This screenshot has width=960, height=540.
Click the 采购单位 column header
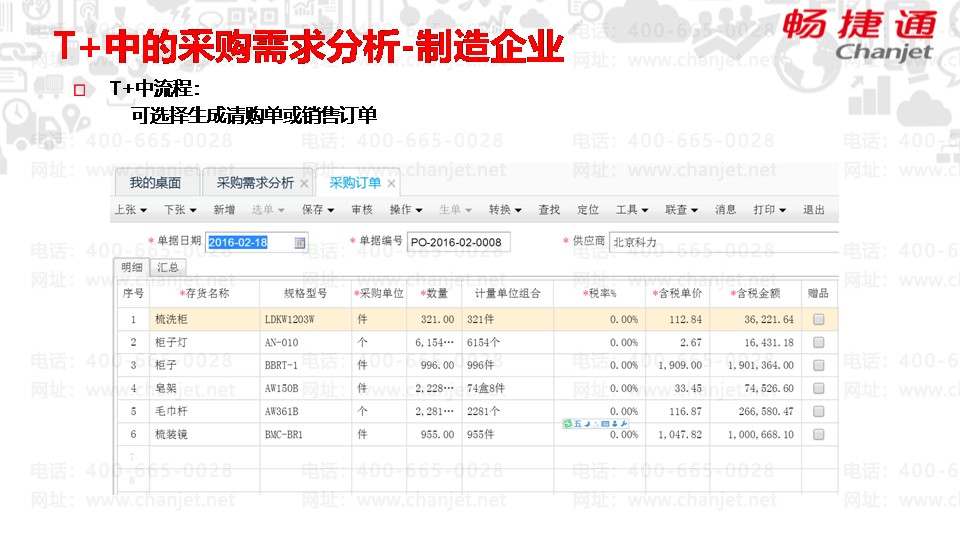[x=379, y=294]
